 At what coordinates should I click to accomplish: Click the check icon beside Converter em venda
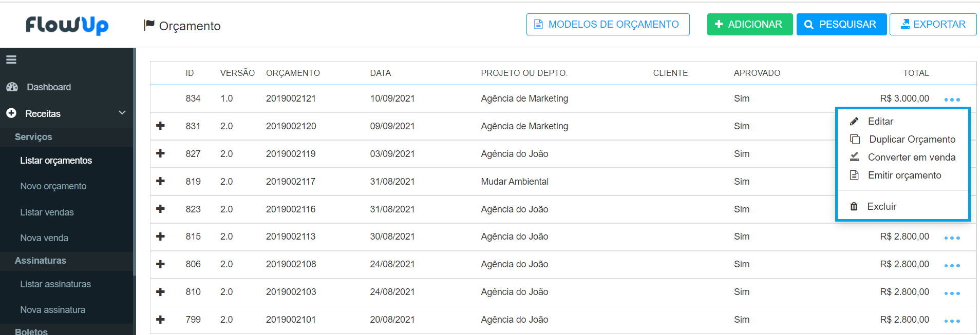click(x=854, y=157)
